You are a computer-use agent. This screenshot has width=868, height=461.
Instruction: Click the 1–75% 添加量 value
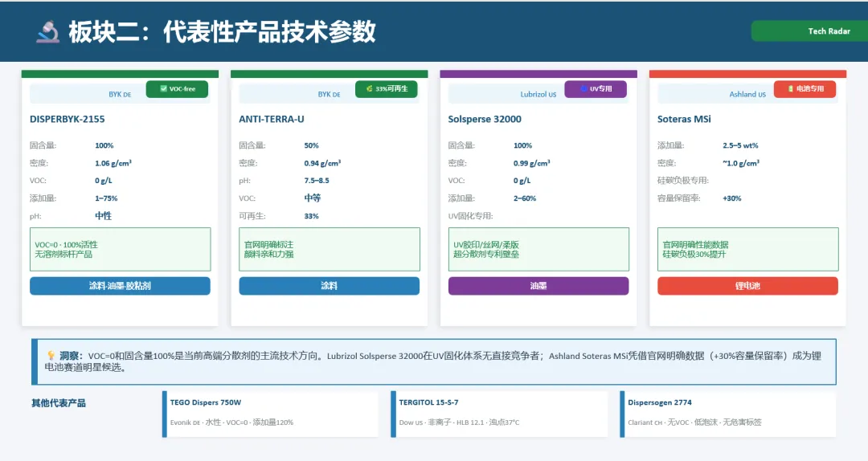(x=106, y=198)
